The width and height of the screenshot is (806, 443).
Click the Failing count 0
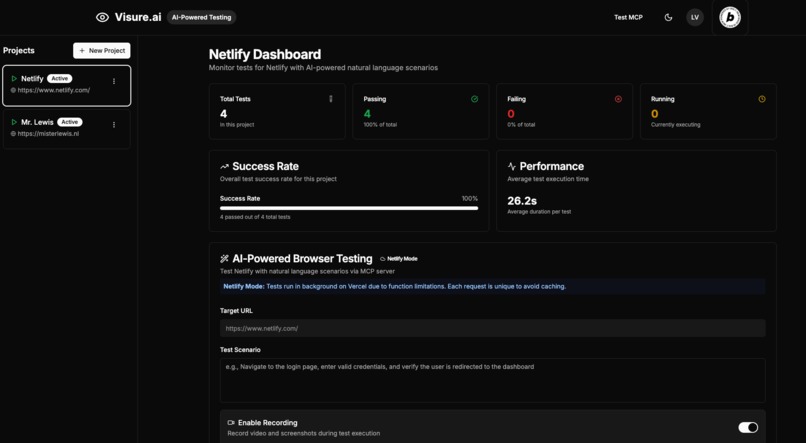511,114
